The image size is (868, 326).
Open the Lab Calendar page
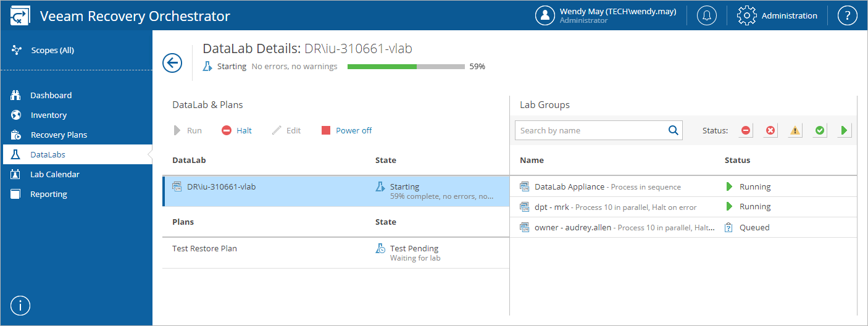[x=54, y=174]
